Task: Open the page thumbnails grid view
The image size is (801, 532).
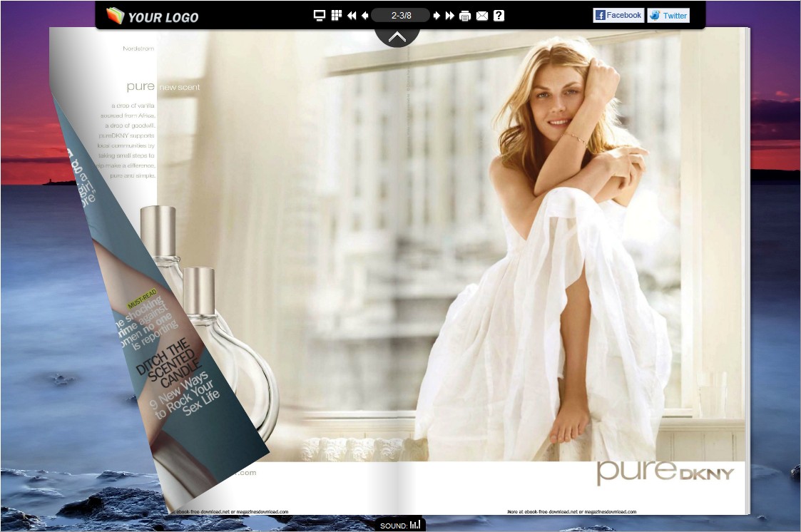Action: (336, 16)
